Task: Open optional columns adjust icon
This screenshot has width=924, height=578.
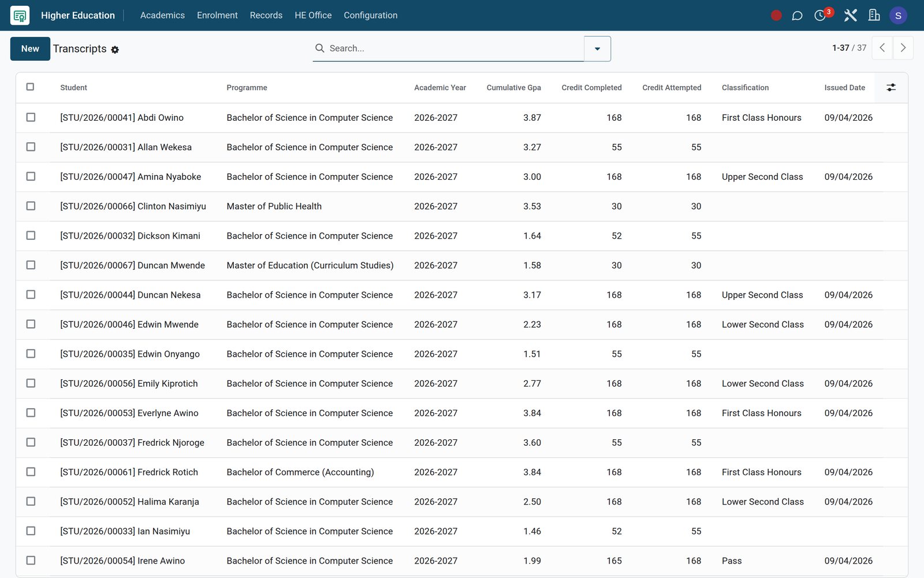Action: [891, 88]
